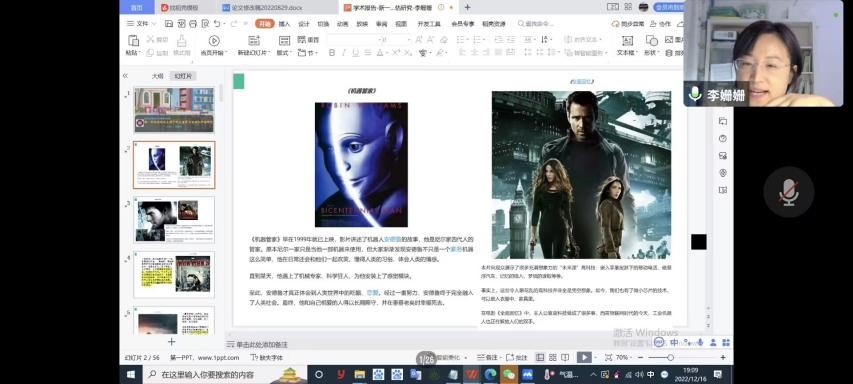Click 单击此处添加备注 notes area
This screenshot has height=384, width=853.
[x=262, y=344]
